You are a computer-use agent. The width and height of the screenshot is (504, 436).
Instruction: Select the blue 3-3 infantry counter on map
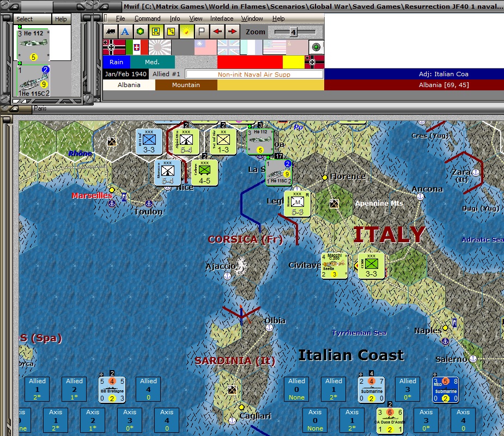pyautogui.click(x=149, y=142)
